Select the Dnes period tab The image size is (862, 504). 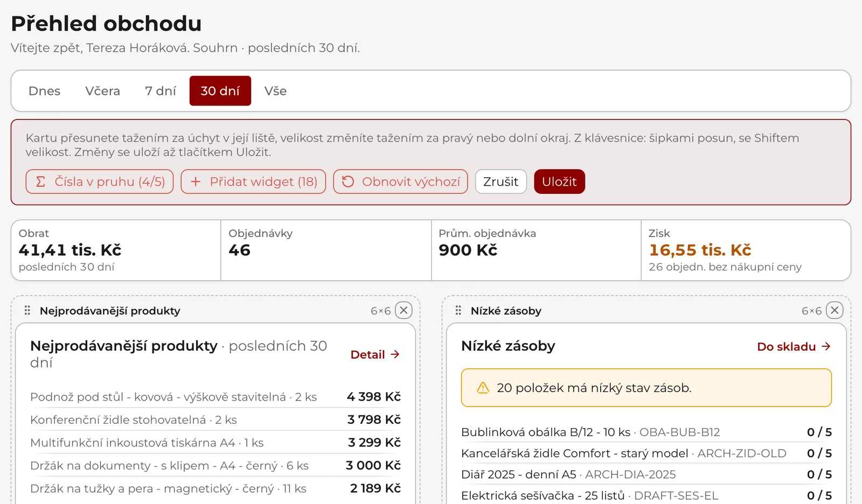44,91
